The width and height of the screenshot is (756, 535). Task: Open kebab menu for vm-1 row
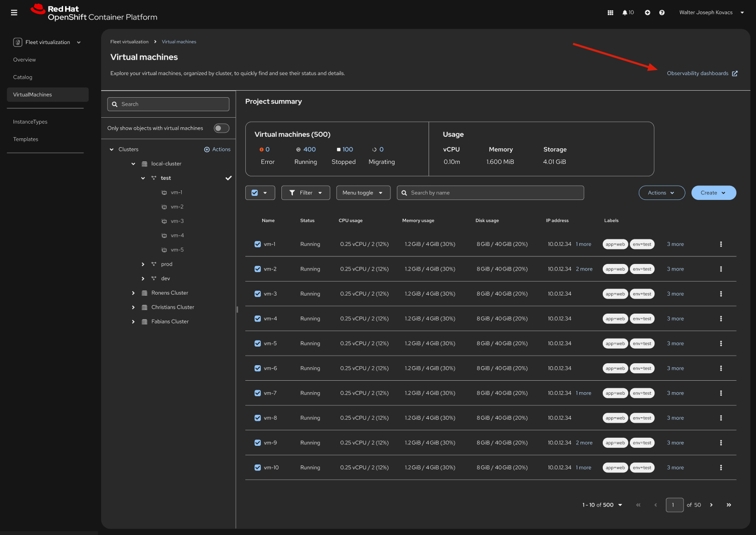(x=721, y=244)
